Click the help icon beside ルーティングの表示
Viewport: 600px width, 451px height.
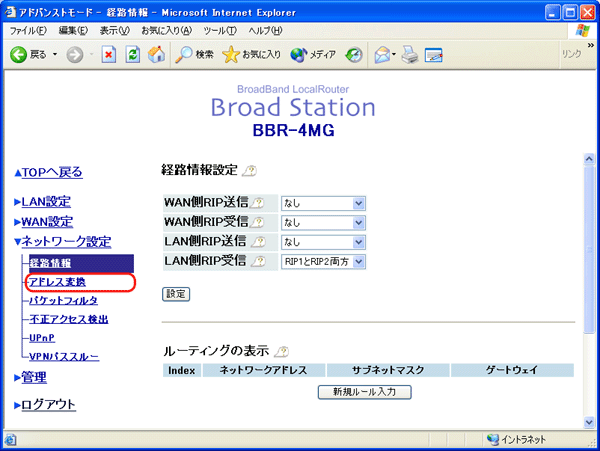coord(282,351)
